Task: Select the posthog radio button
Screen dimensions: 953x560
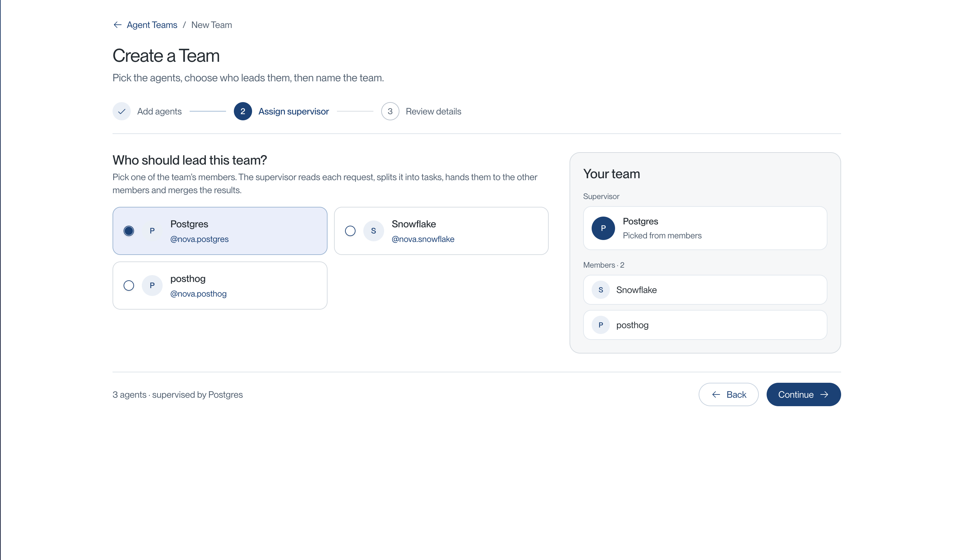Action: click(x=128, y=286)
